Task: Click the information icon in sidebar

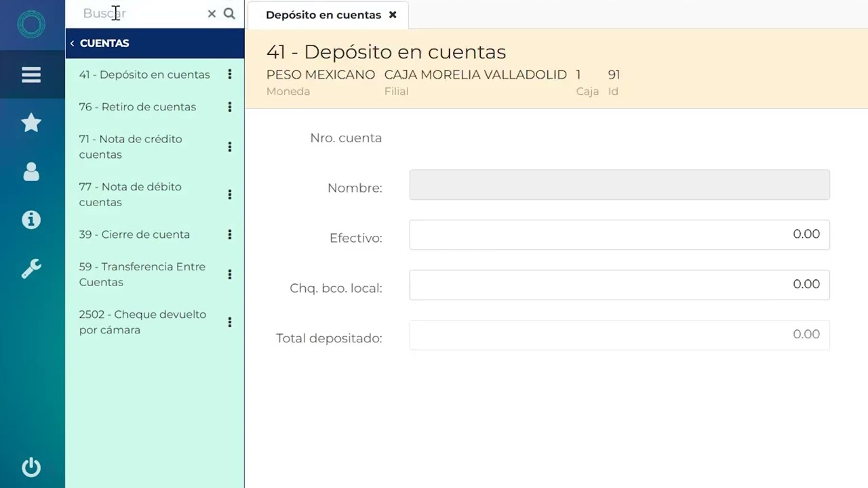Action: point(31,220)
